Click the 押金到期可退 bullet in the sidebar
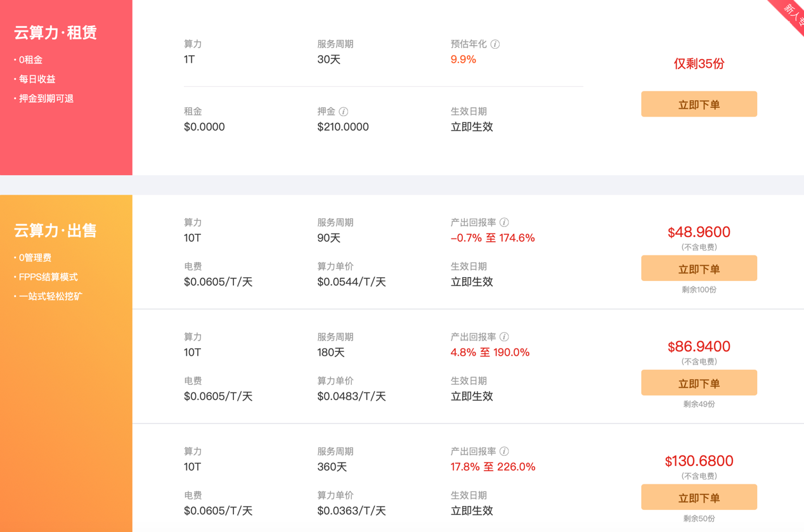Image resolution: width=804 pixels, height=532 pixels. coord(46,99)
